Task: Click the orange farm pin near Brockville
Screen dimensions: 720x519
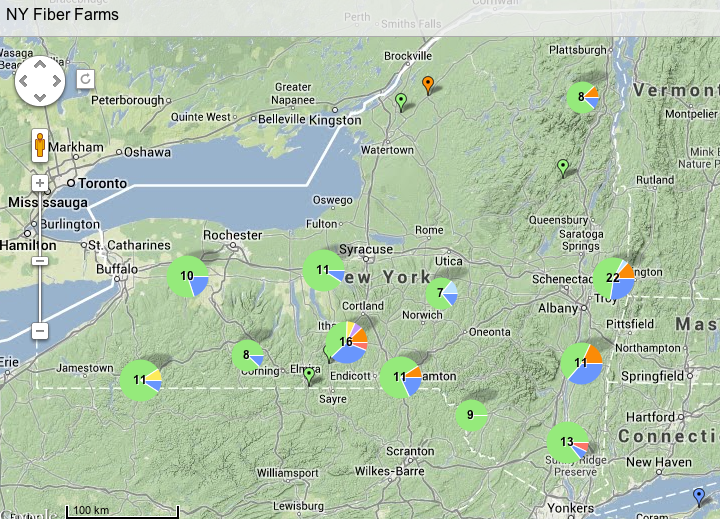Action: tap(428, 84)
